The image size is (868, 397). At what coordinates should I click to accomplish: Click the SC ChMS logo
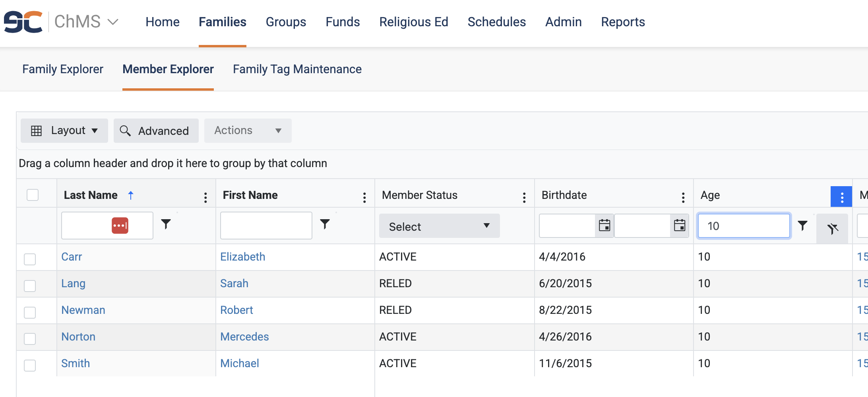click(x=23, y=22)
